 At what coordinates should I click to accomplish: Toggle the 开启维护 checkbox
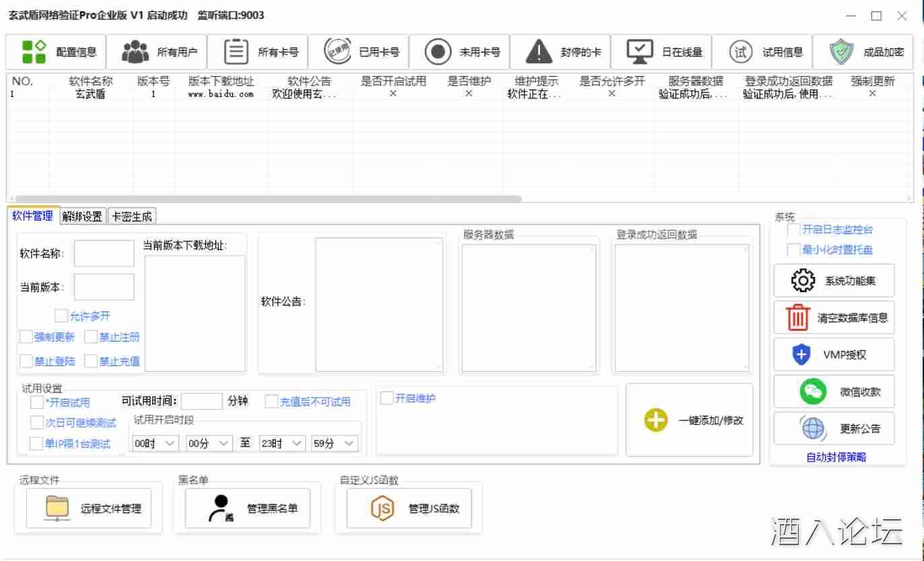tap(387, 398)
